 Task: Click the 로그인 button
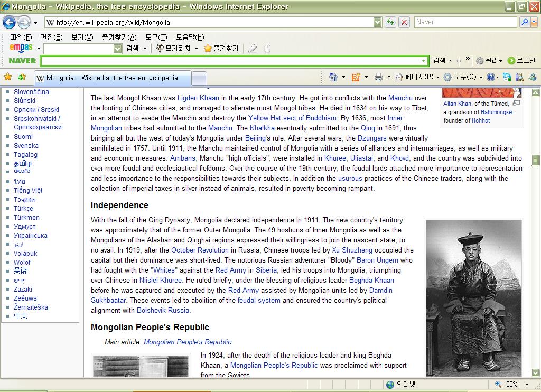pos(521,60)
